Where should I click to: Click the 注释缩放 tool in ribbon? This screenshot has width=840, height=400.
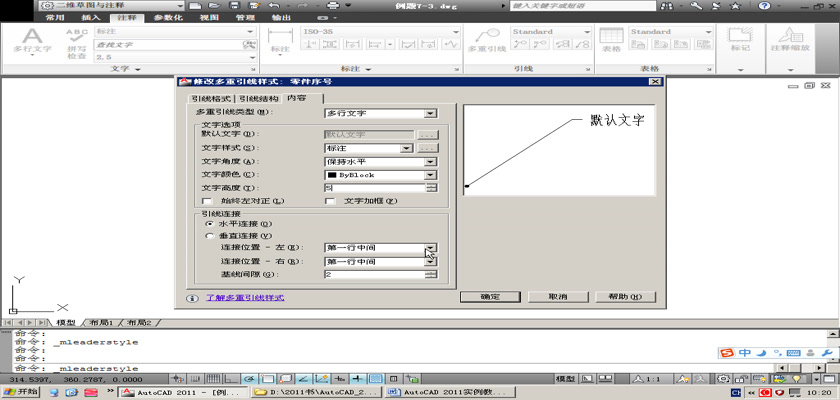[x=790, y=41]
